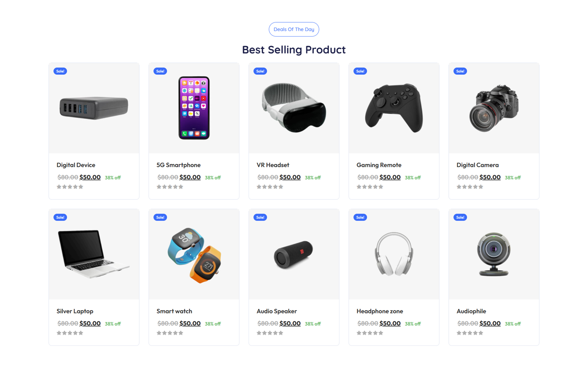
Task: Open the Smart watch product image
Action: [x=194, y=254]
